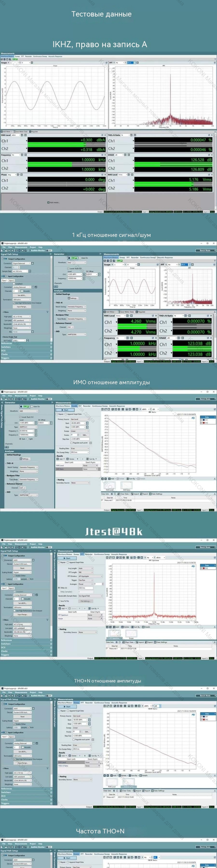Image resolution: width=217 pixels, height=868 pixels.
Task: Click Regulate icon above the dBrA RMS meter
Action: tap(30, 132)
